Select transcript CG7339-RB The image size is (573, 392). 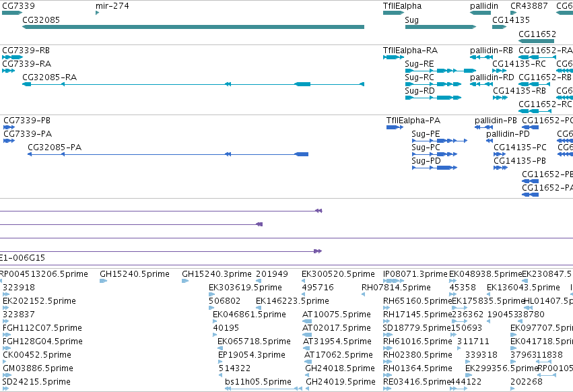click(x=12, y=57)
